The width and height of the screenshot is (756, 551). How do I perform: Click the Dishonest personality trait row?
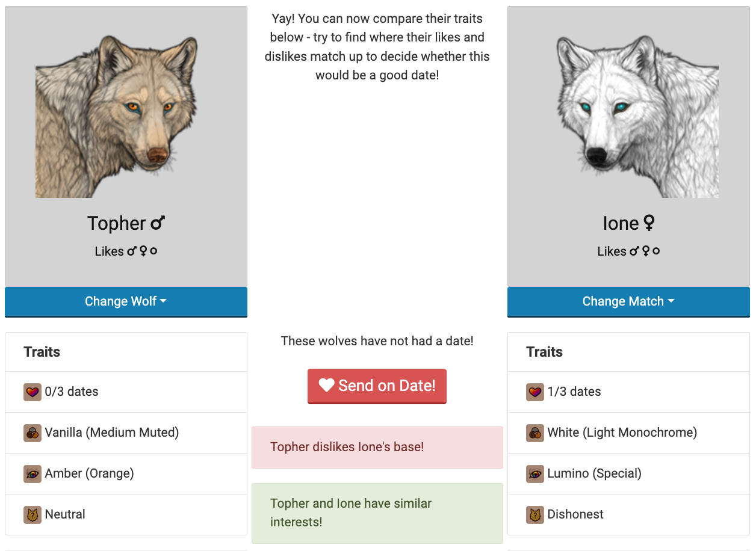tap(628, 515)
